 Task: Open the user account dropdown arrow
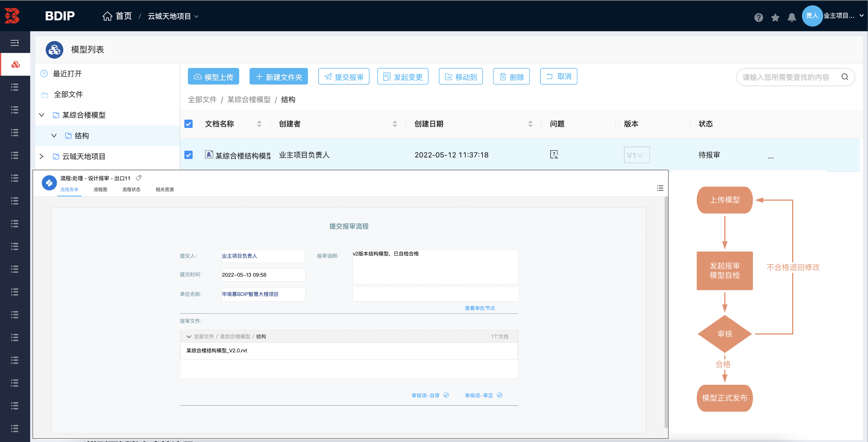click(x=862, y=16)
